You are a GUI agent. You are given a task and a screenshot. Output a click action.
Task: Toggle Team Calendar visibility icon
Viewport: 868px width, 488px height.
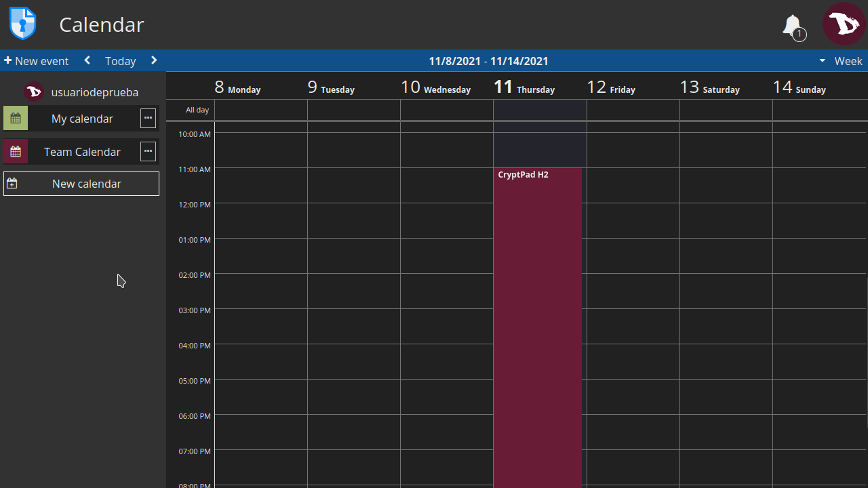16,152
